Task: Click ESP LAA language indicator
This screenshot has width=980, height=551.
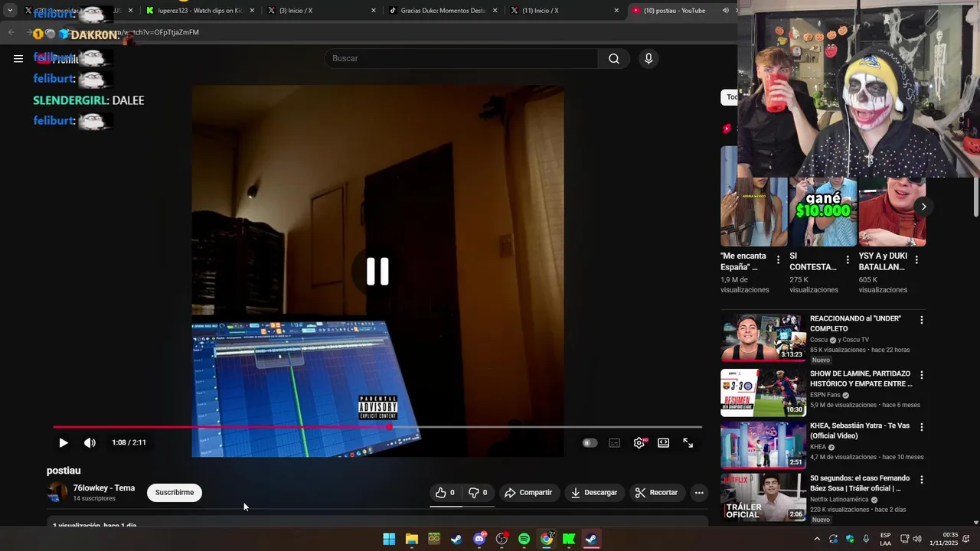Action: point(886,539)
